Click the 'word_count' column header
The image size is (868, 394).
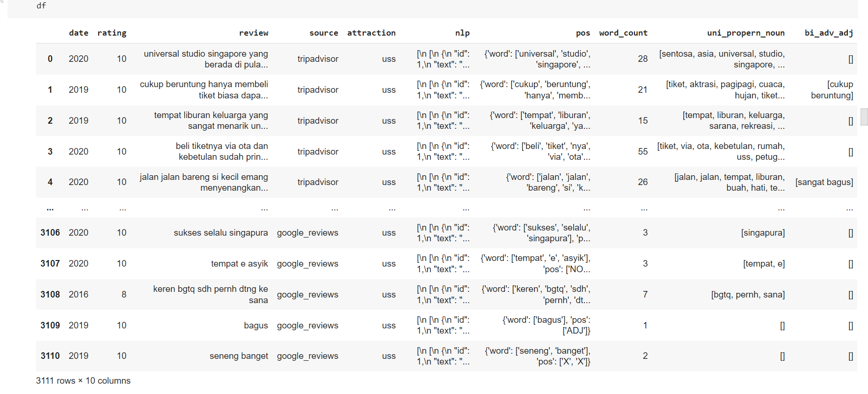coord(623,33)
